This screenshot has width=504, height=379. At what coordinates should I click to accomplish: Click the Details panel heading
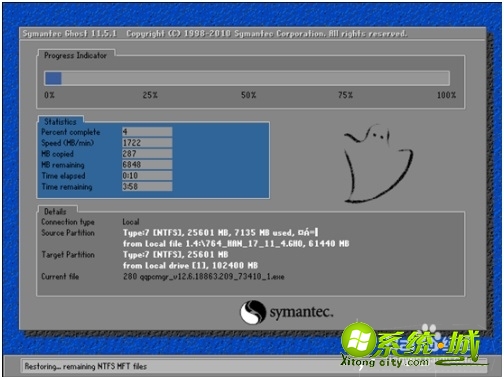coord(55,212)
